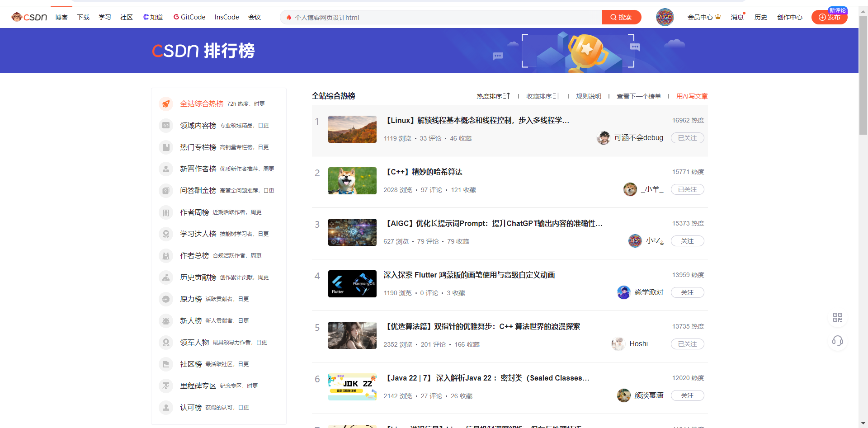Viewport: 868px width, 428px height.
Task: Open the C知道 nav item
Action: pos(153,17)
